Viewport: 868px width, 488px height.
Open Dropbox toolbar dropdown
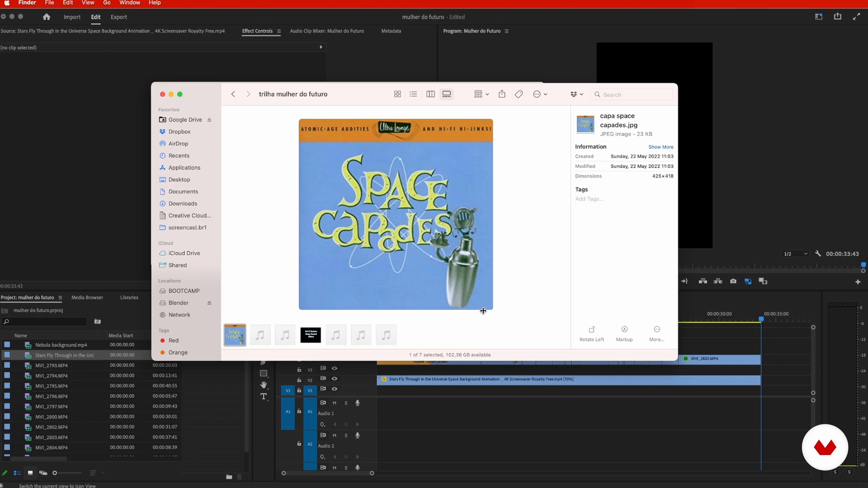pyautogui.click(x=576, y=94)
